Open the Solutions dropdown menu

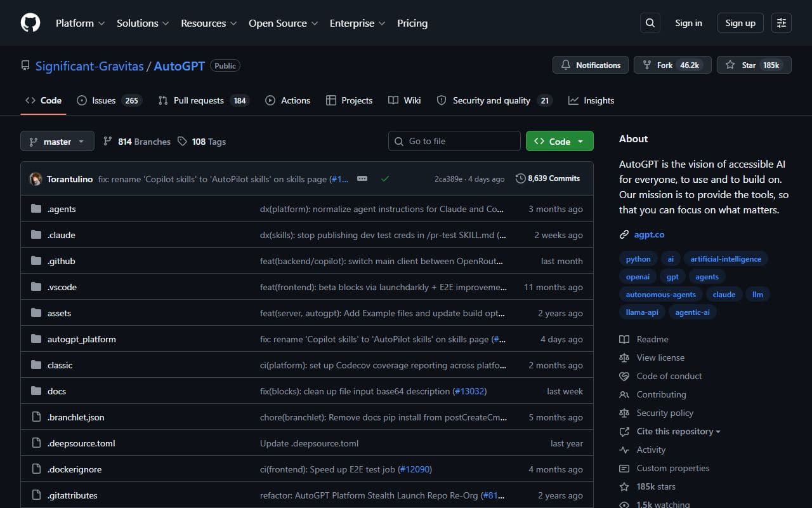143,23
